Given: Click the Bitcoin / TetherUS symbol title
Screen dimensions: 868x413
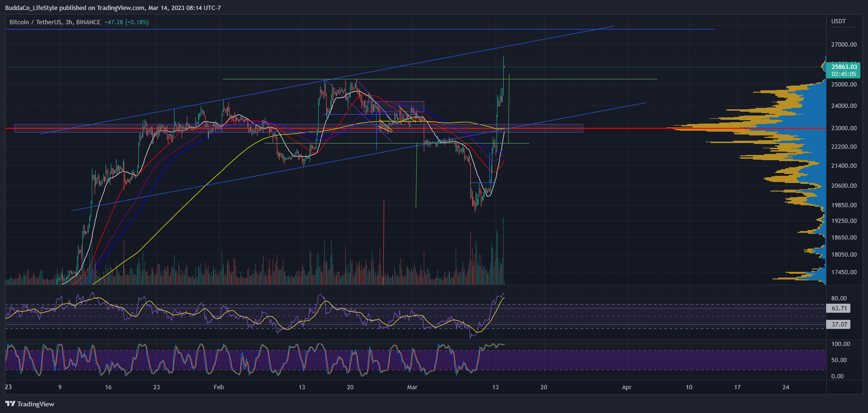Looking at the screenshot, I should 36,22.
